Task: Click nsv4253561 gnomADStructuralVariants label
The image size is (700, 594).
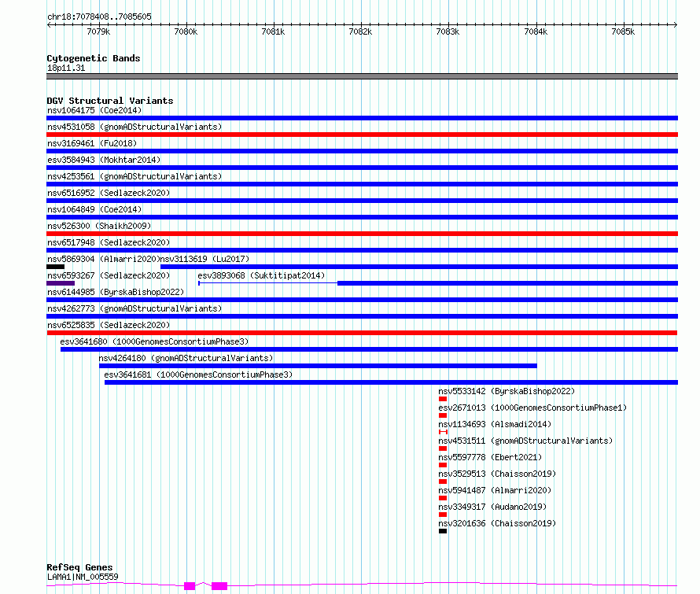Action: click(134, 176)
